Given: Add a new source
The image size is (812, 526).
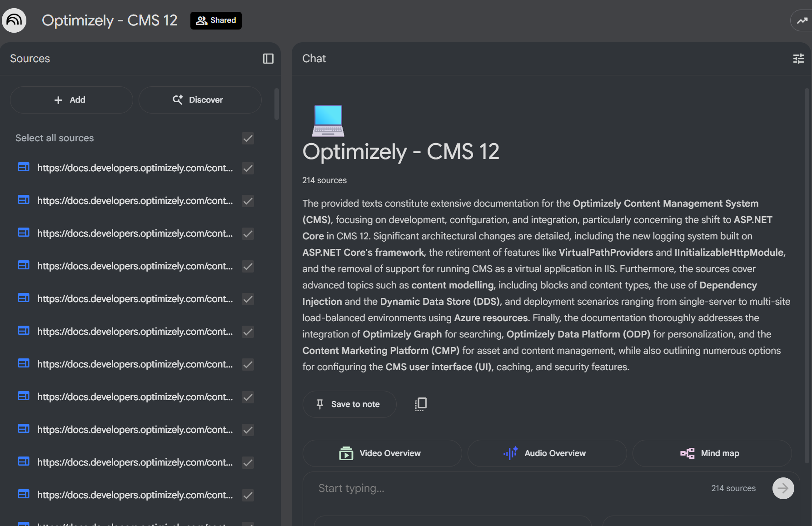Looking at the screenshot, I should point(71,100).
